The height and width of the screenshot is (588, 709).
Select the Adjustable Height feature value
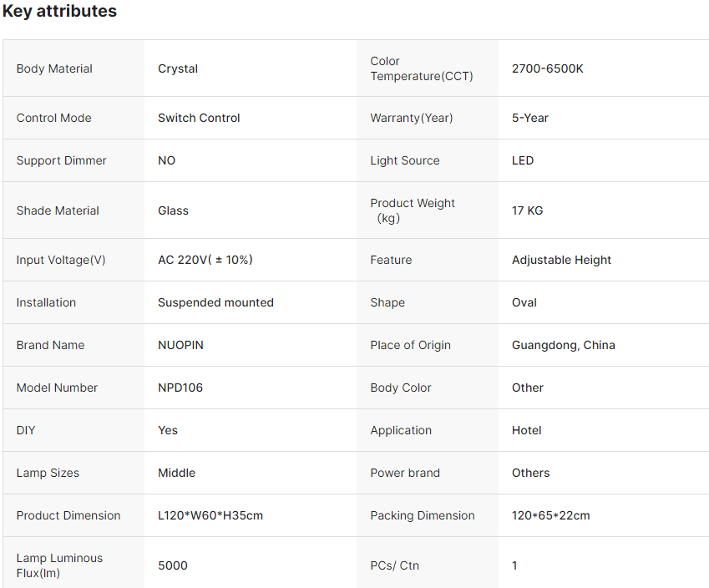(561, 260)
